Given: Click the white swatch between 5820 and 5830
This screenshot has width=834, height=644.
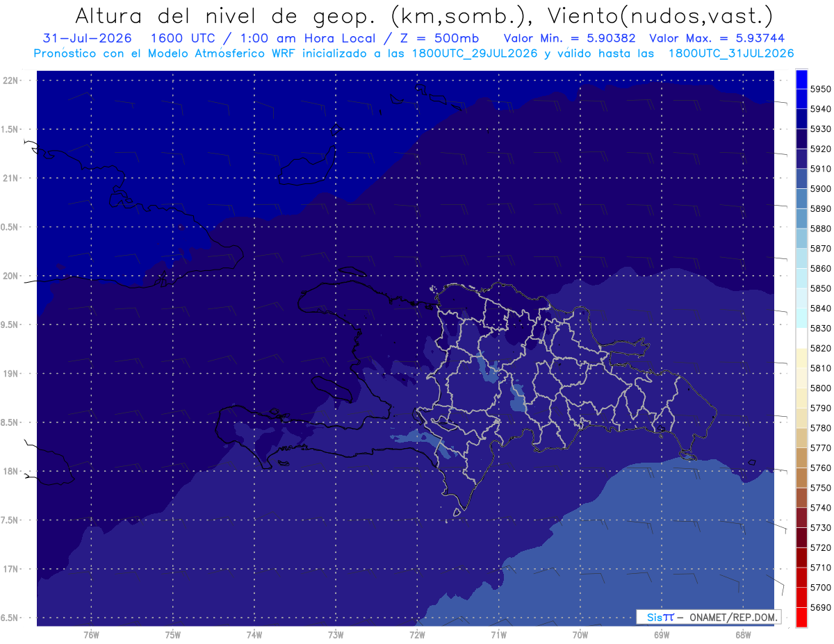Looking at the screenshot, I should [x=801, y=338].
